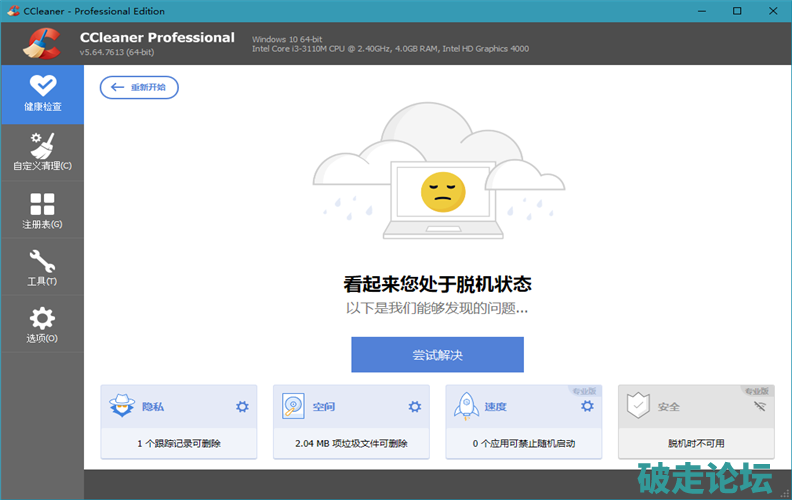Click the 重新开始 (Start over) back button
Image resolution: width=792 pixels, height=500 pixels.
pos(140,88)
